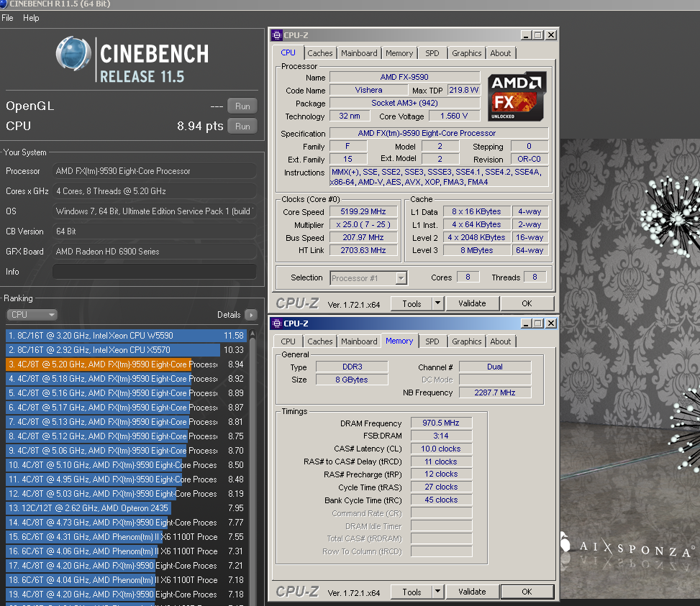The width and height of the screenshot is (700, 606).
Task: Open the Help menu in Cinebench
Action: click(31, 18)
